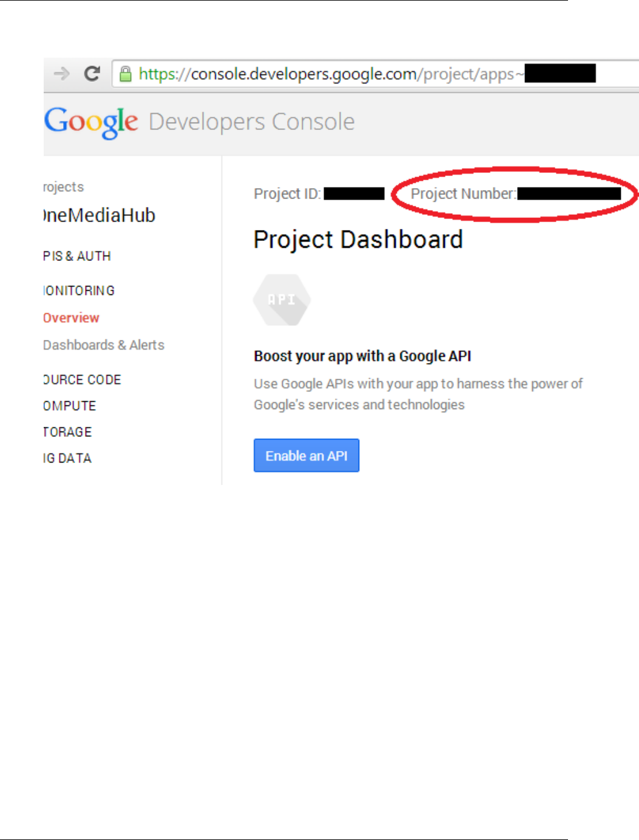Click the green padlock security icon

(x=125, y=74)
